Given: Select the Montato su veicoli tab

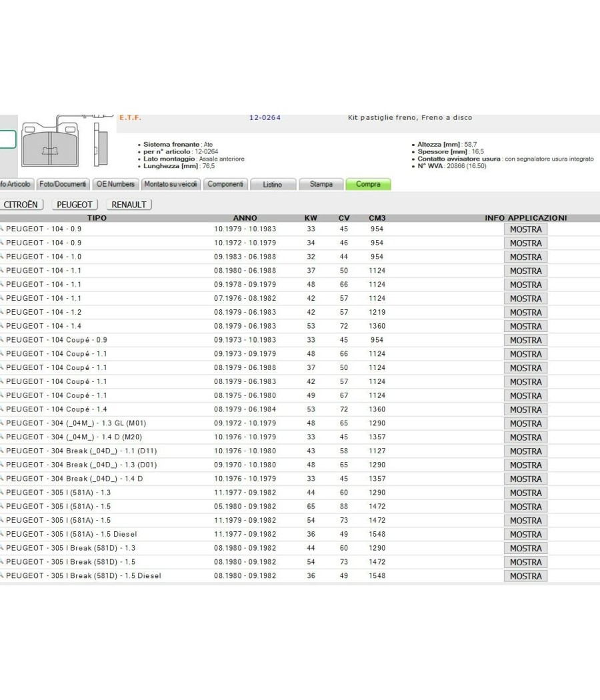Looking at the screenshot, I should pyautogui.click(x=171, y=184).
